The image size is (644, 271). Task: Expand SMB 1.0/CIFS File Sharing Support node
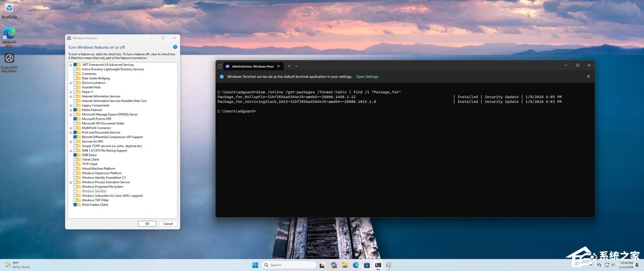coord(71,150)
